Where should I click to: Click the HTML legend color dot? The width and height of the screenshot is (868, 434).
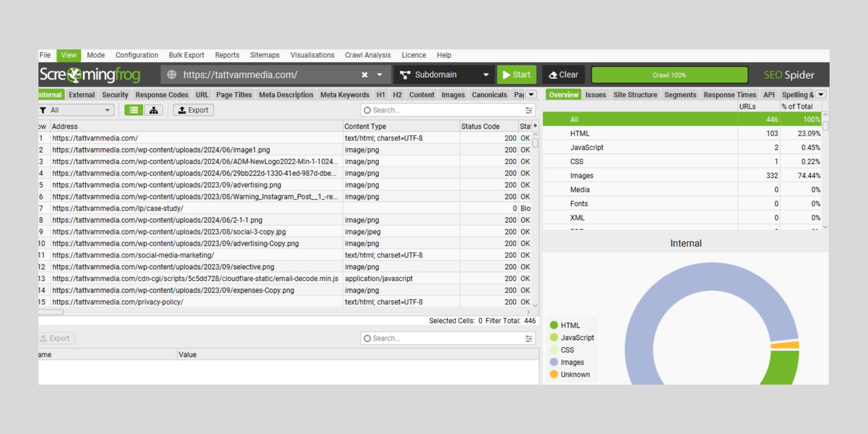[x=554, y=325]
